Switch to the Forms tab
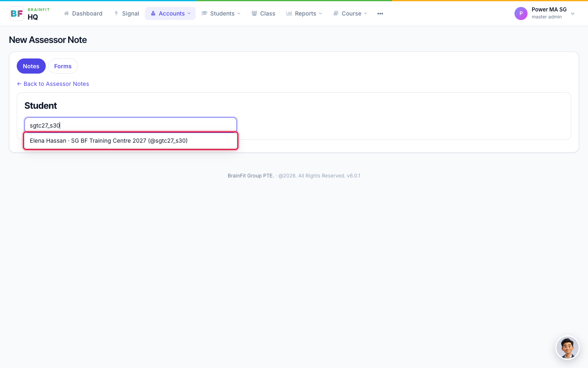This screenshot has height=368, width=588. 63,66
